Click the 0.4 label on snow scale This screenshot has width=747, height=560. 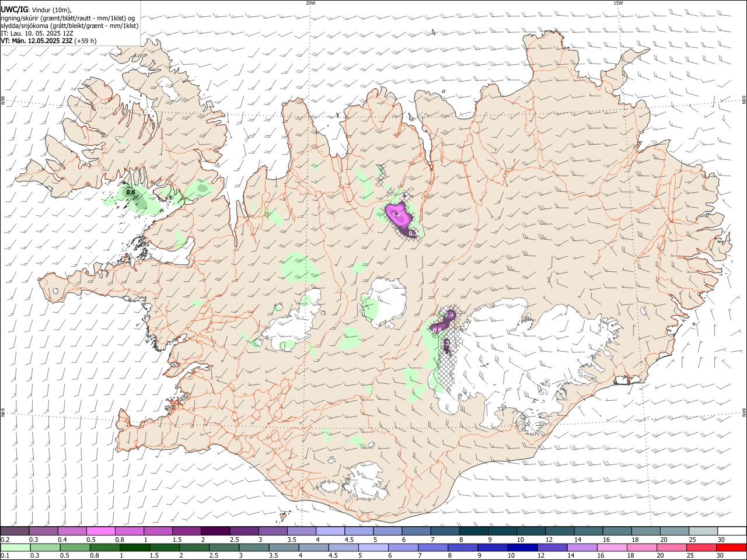click(x=62, y=540)
